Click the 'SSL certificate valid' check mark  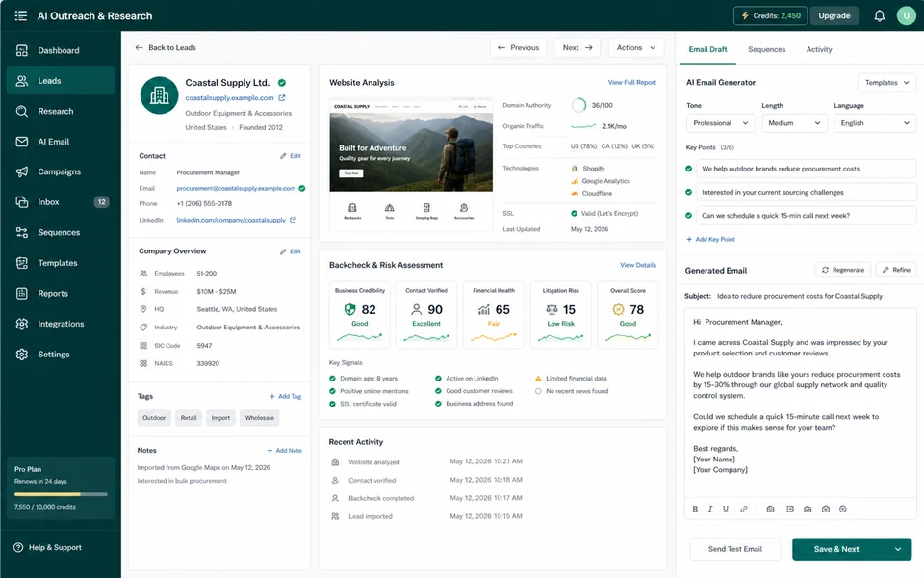click(332, 404)
